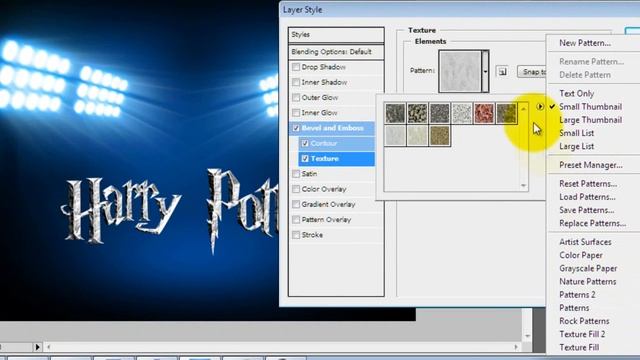Image resolution: width=640 pixels, height=360 pixels.
Task: Click the pattern list scroll down arrow
Action: coord(523,186)
